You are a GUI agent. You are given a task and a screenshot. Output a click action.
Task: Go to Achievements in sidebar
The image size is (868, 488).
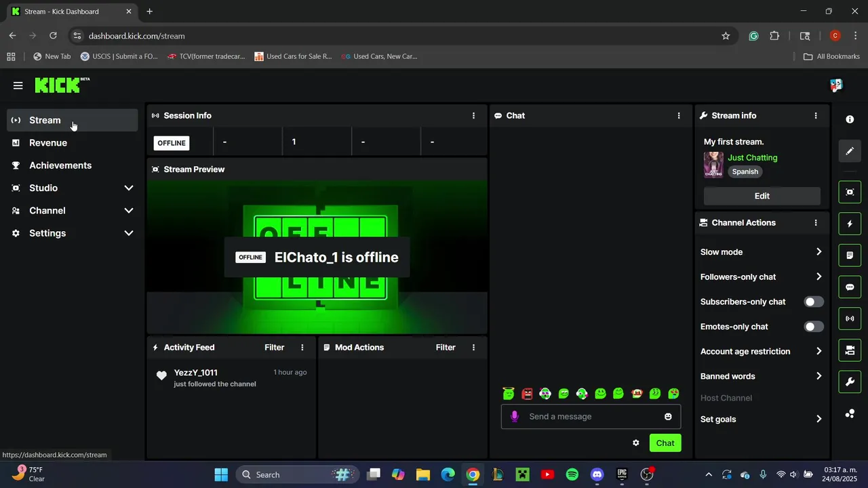point(73,165)
